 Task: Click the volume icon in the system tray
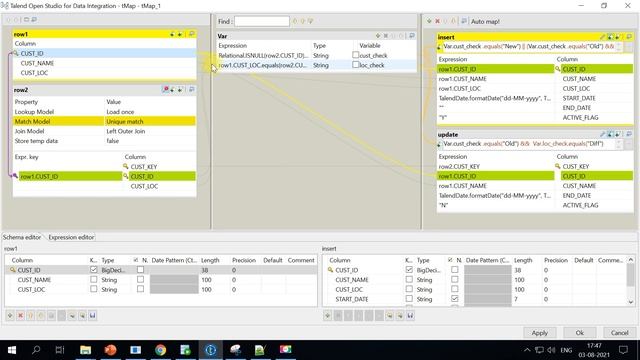[551, 350]
